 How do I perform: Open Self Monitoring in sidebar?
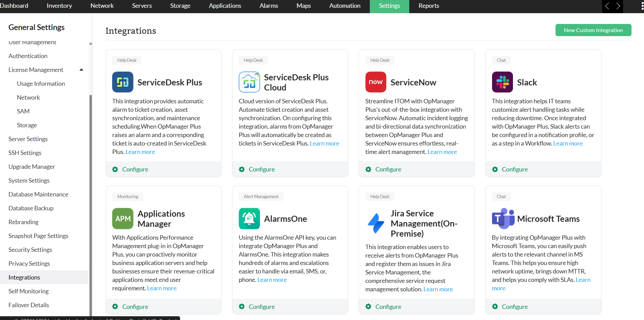click(x=29, y=291)
